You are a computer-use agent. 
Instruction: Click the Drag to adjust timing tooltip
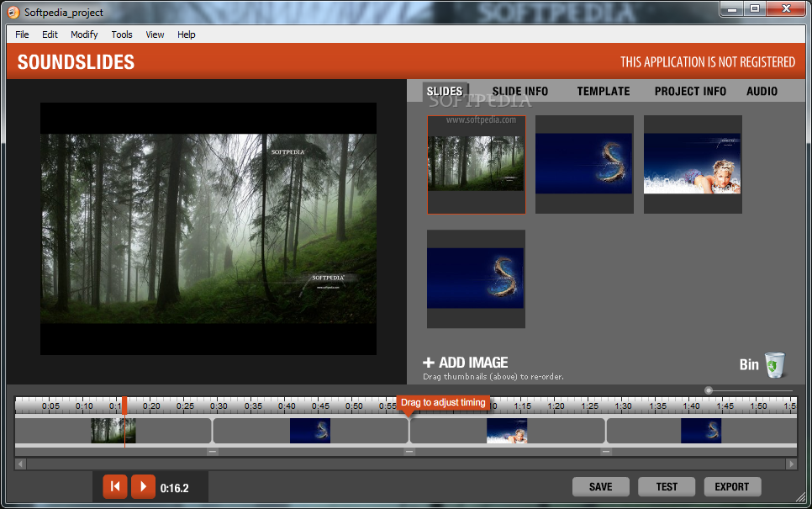(x=443, y=403)
